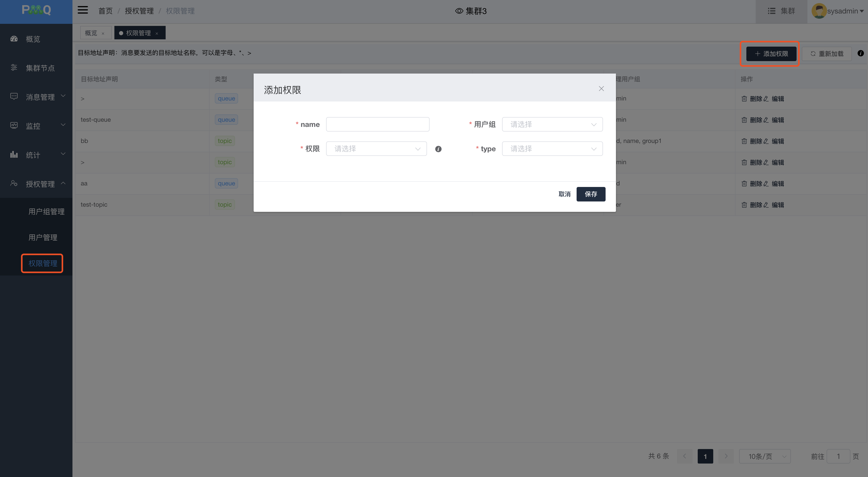Click the 集群节点 sidebar icon
The image size is (868, 477).
point(14,68)
